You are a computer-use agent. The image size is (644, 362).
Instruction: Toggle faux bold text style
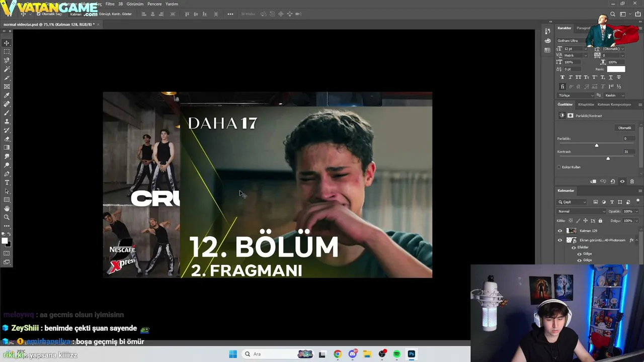[562, 77]
